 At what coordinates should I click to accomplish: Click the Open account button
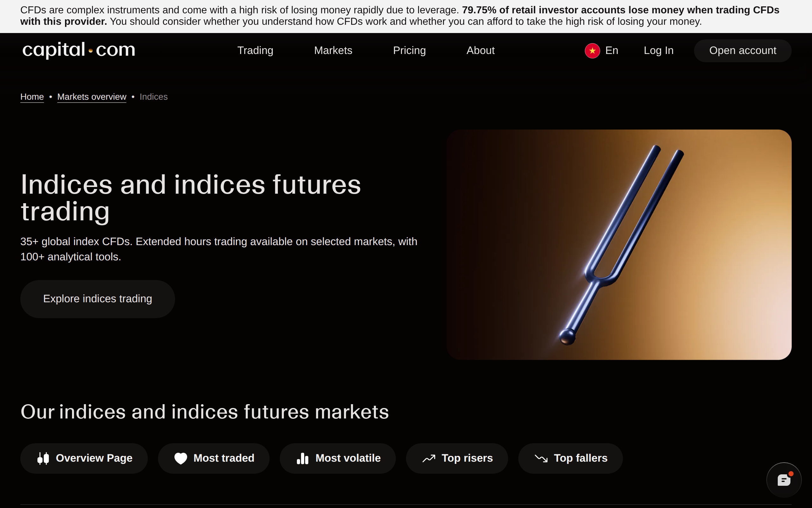pos(743,51)
